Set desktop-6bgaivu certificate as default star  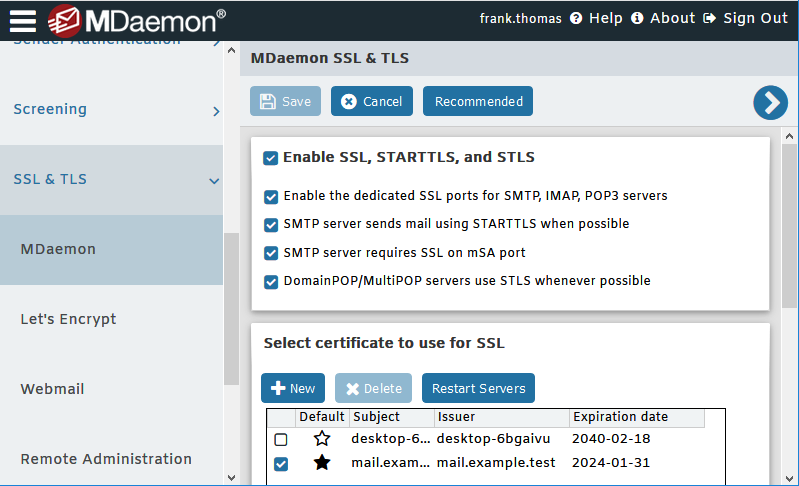click(x=321, y=439)
